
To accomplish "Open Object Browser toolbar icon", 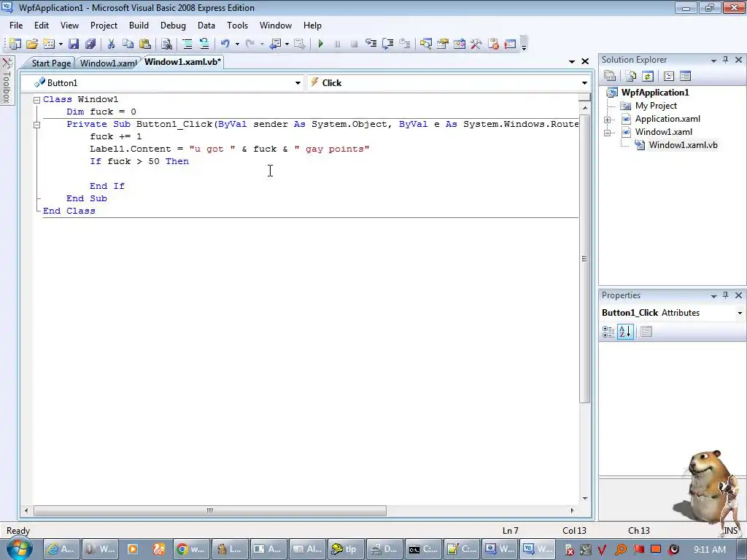I will [x=460, y=44].
